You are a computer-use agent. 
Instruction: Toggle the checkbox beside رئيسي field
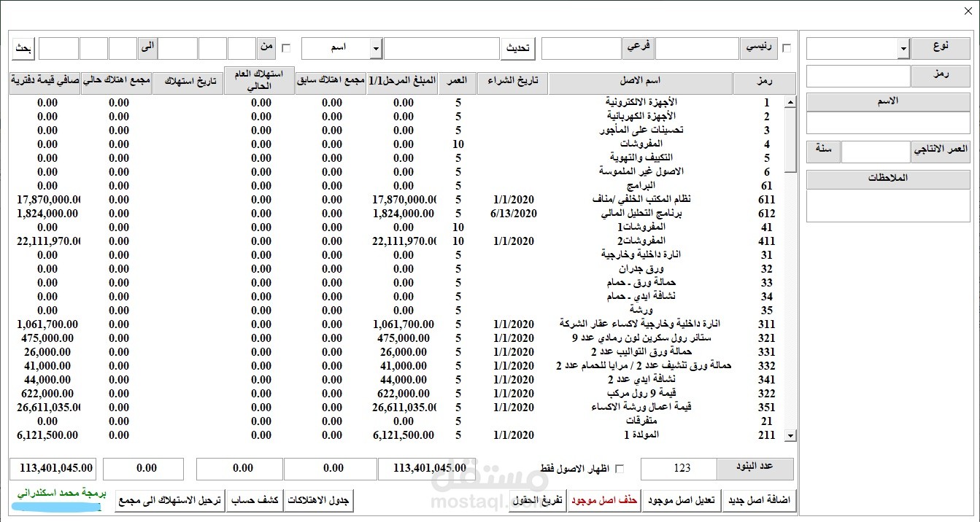pos(786,47)
